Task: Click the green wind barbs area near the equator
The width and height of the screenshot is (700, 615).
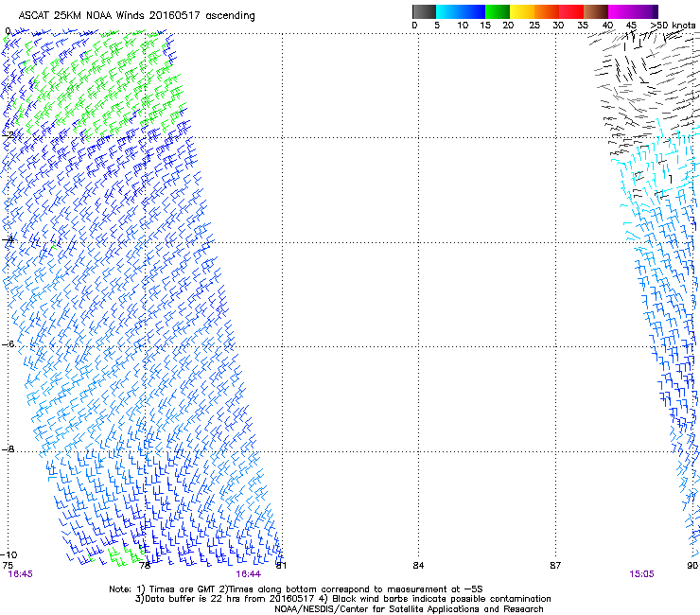Action: coord(107,85)
